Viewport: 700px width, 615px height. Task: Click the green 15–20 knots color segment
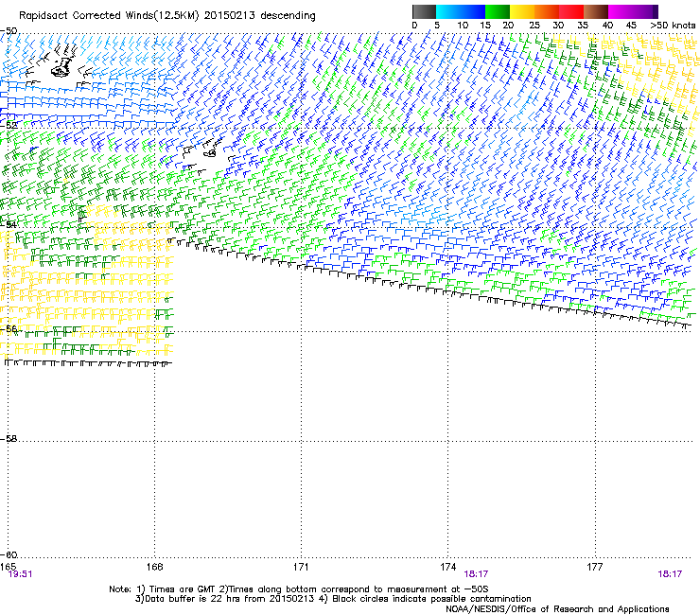(x=498, y=11)
